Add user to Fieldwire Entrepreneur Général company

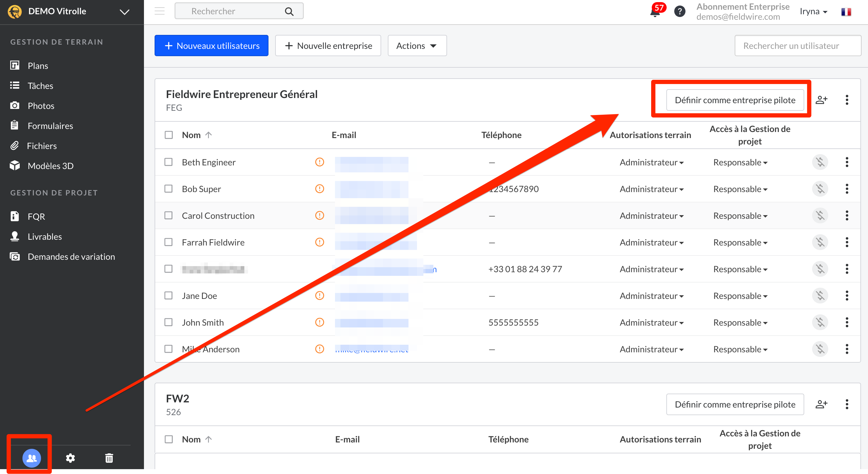(821, 100)
